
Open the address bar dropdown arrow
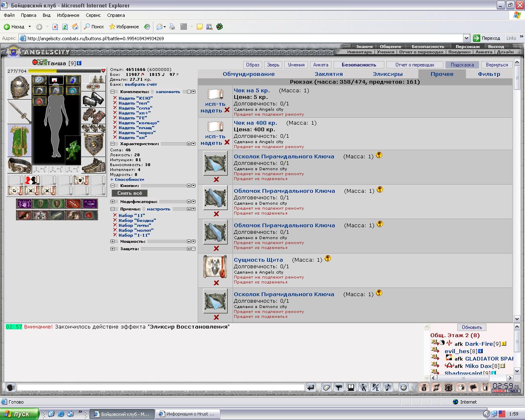click(x=466, y=38)
